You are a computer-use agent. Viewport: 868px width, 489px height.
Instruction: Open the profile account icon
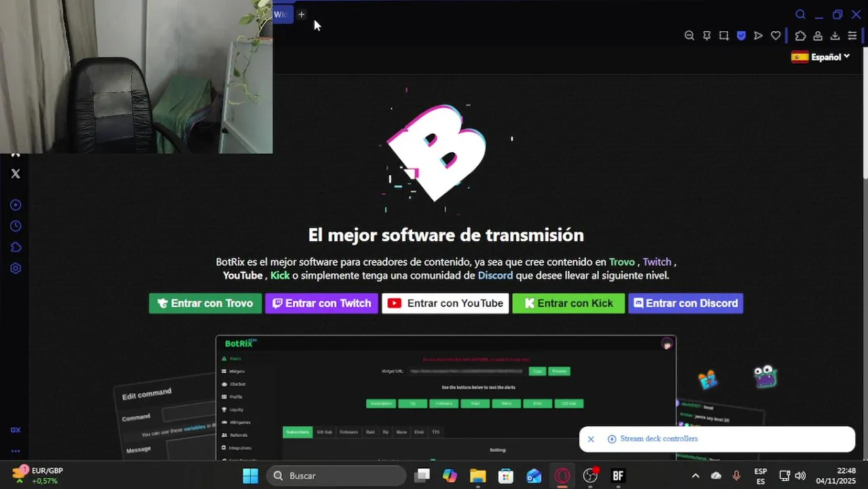[x=818, y=36]
